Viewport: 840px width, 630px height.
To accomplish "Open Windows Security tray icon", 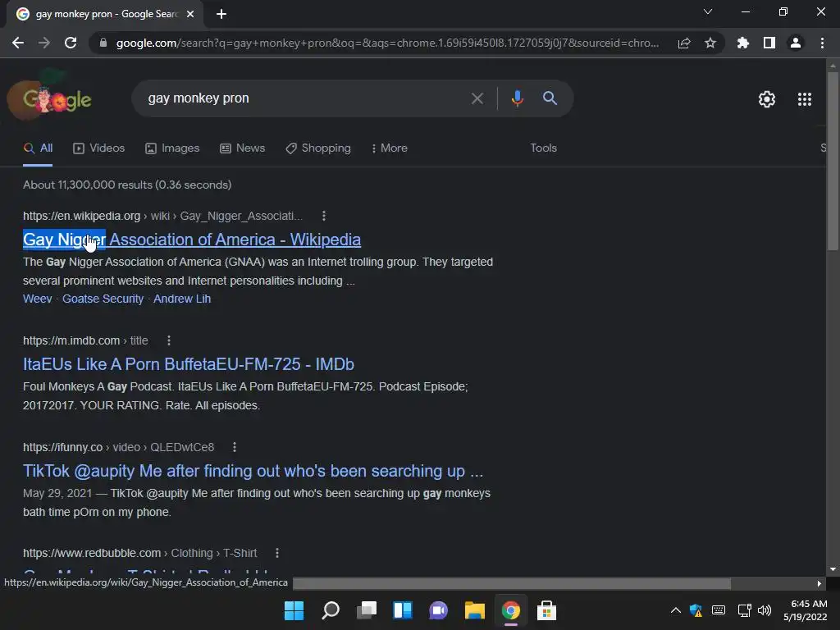I will pos(696,610).
